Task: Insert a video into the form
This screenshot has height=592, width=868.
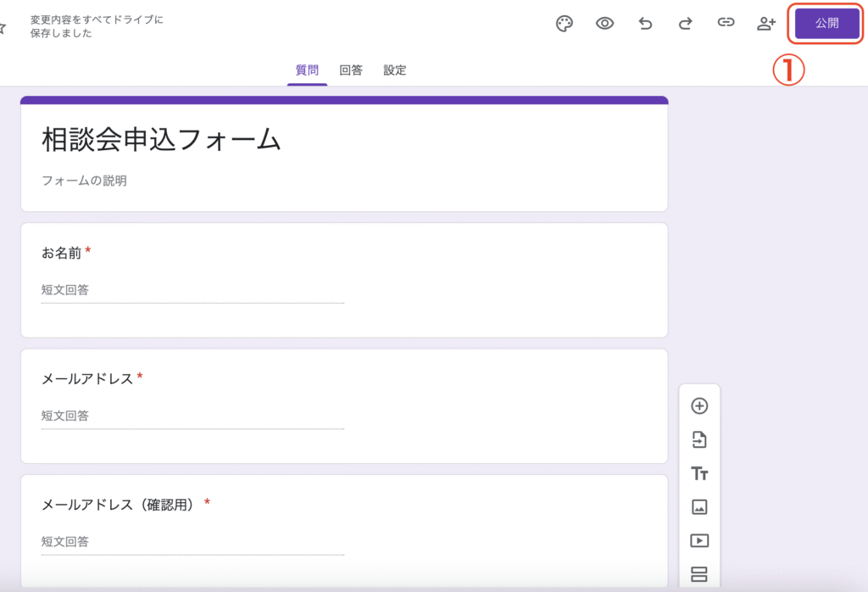Action: pyautogui.click(x=699, y=540)
